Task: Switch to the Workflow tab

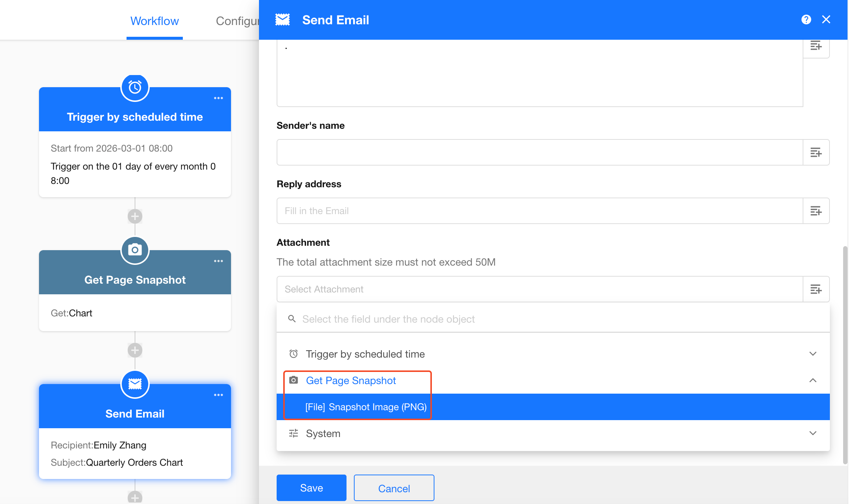Action: point(154,21)
